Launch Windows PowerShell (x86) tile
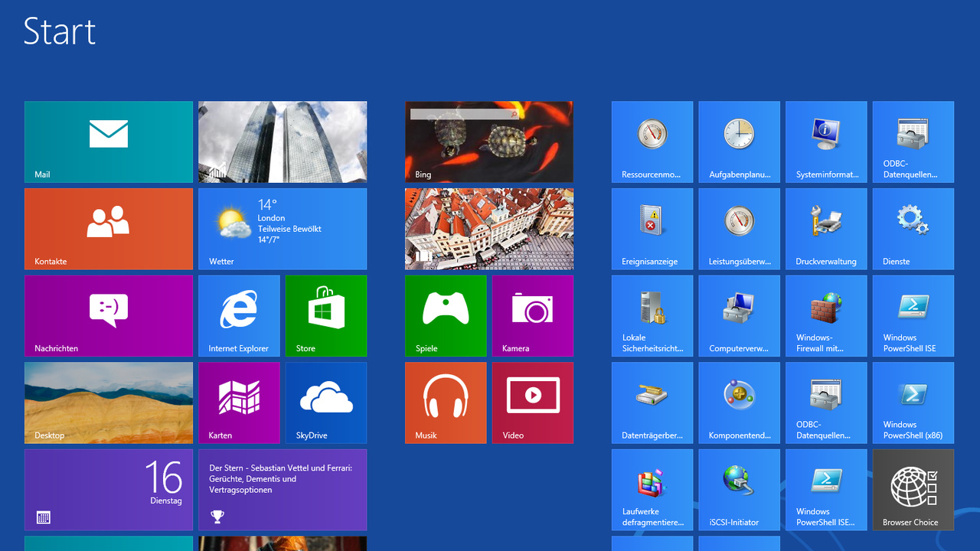This screenshot has width=980, height=551. (913, 403)
